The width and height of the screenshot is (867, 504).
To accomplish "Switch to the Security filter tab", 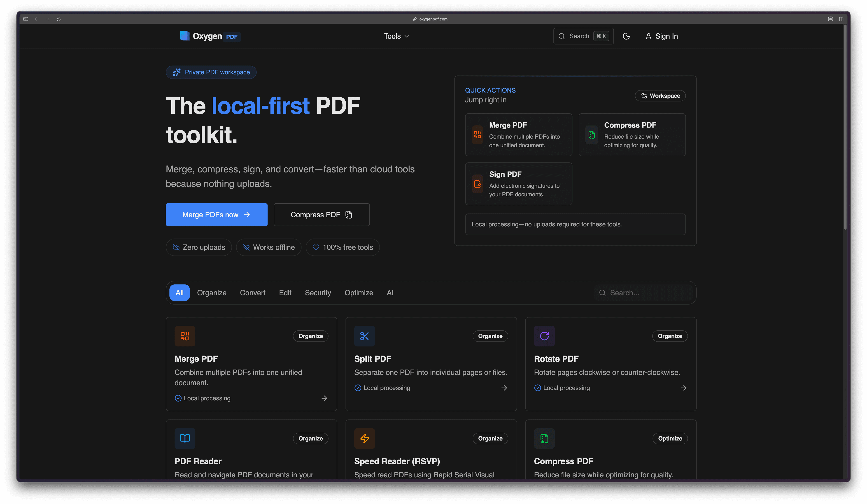I will 317,293.
